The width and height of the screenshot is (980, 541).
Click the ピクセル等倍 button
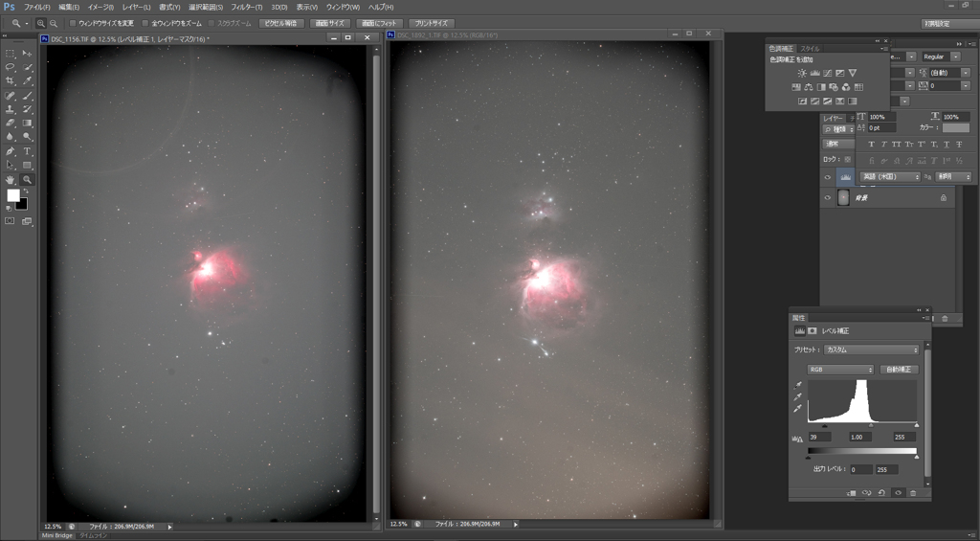281,23
